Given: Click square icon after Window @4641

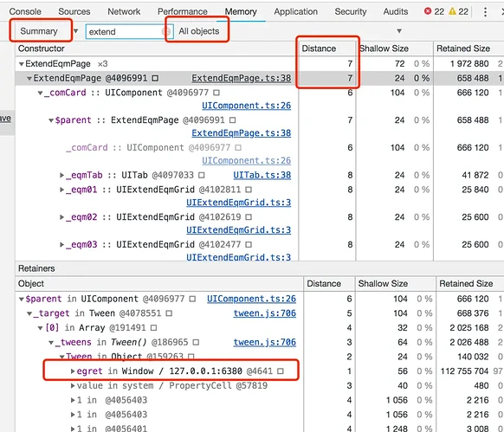Looking at the screenshot, I should click(x=281, y=371).
